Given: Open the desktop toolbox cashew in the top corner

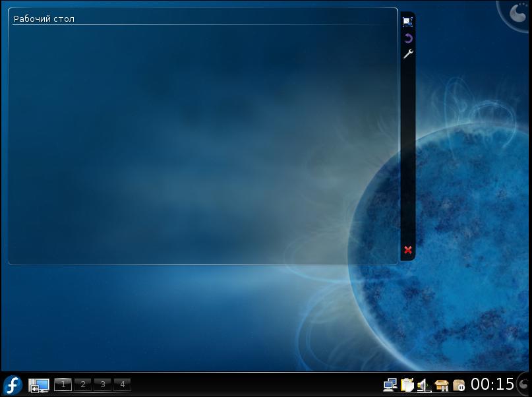Looking at the screenshot, I should point(517,14).
